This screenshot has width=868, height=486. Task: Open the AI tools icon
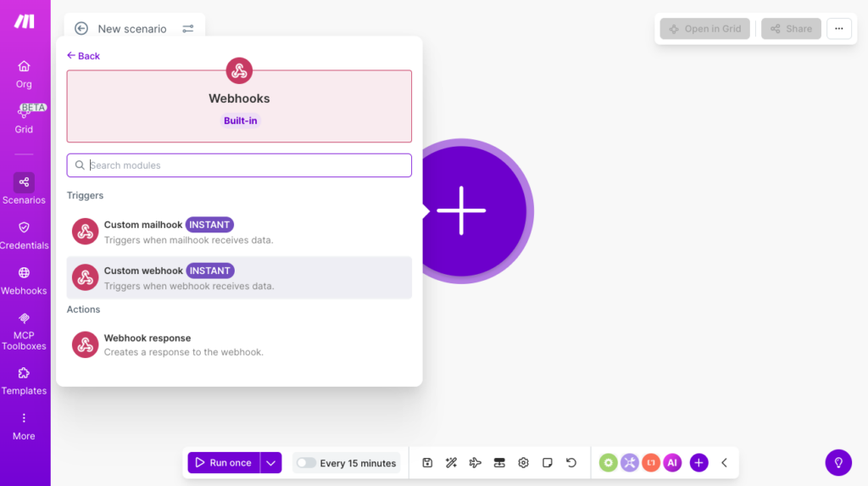coord(672,463)
